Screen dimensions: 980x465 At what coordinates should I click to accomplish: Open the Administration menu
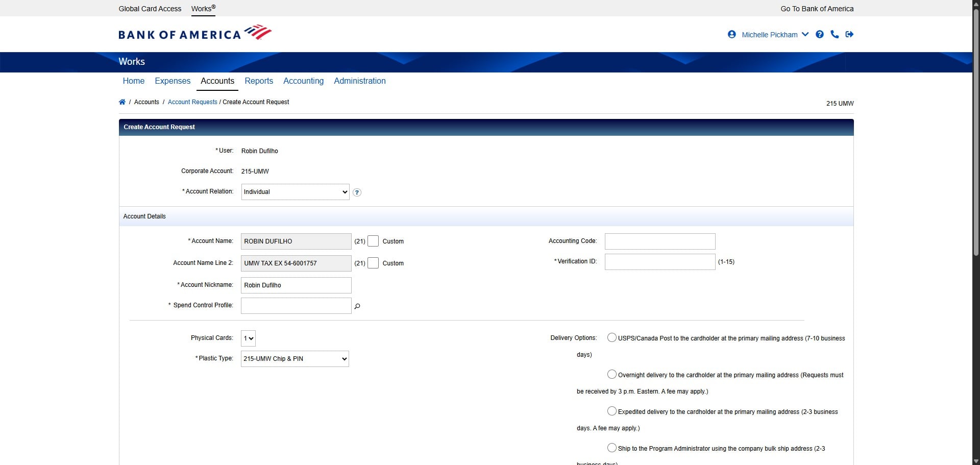(359, 81)
